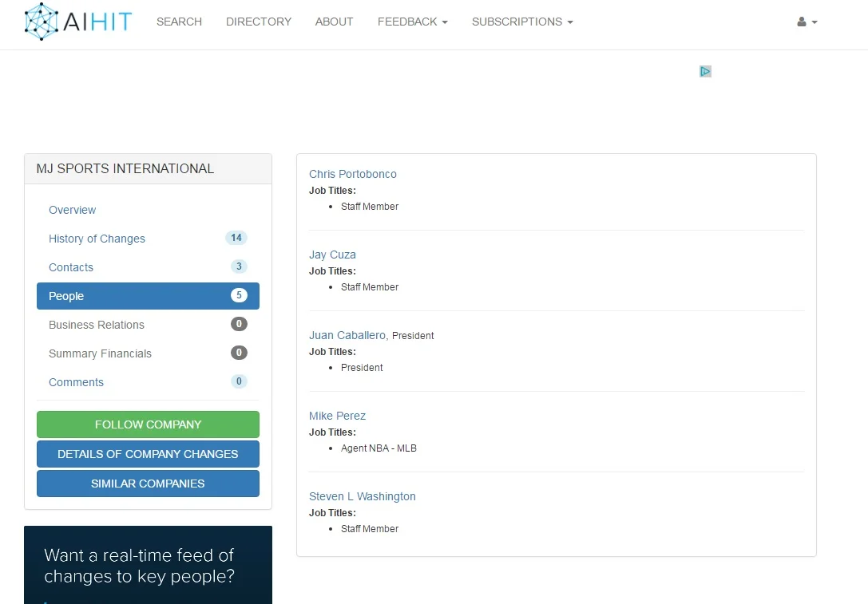
Task: Open the ABOUT page
Action: tap(334, 22)
